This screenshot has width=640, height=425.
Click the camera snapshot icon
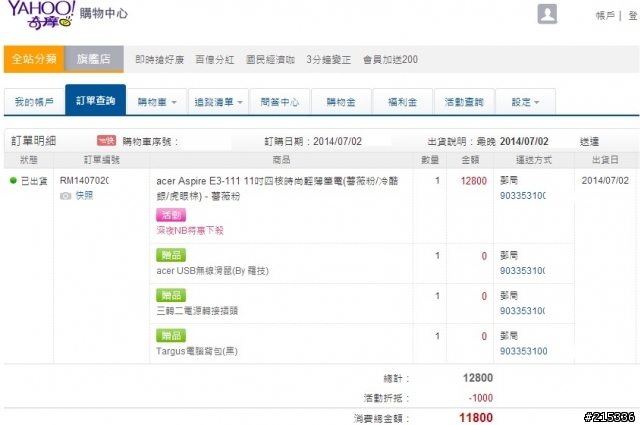pos(65,196)
